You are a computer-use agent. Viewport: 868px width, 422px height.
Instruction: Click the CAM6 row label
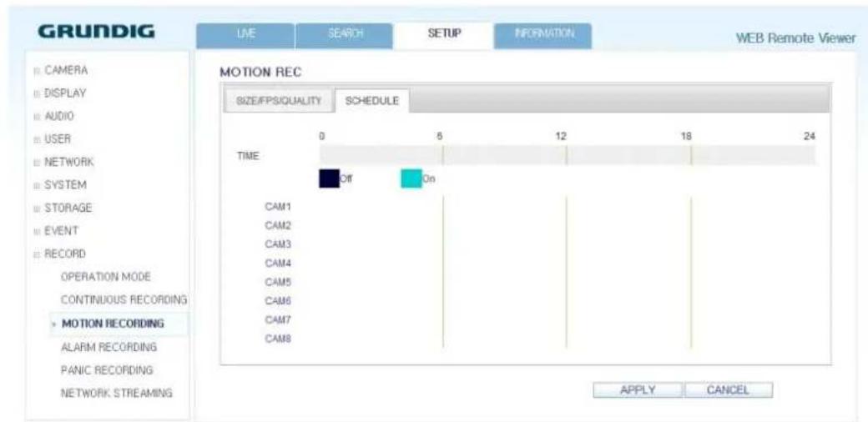tap(279, 301)
